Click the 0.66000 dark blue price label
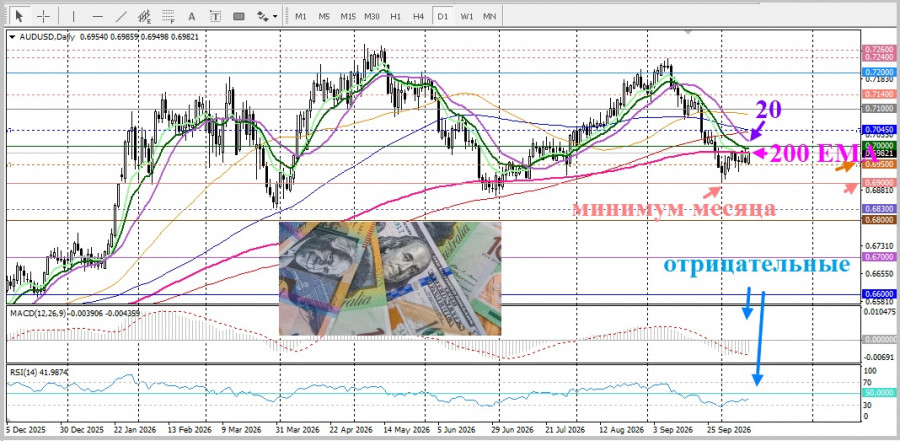 pos(878,293)
